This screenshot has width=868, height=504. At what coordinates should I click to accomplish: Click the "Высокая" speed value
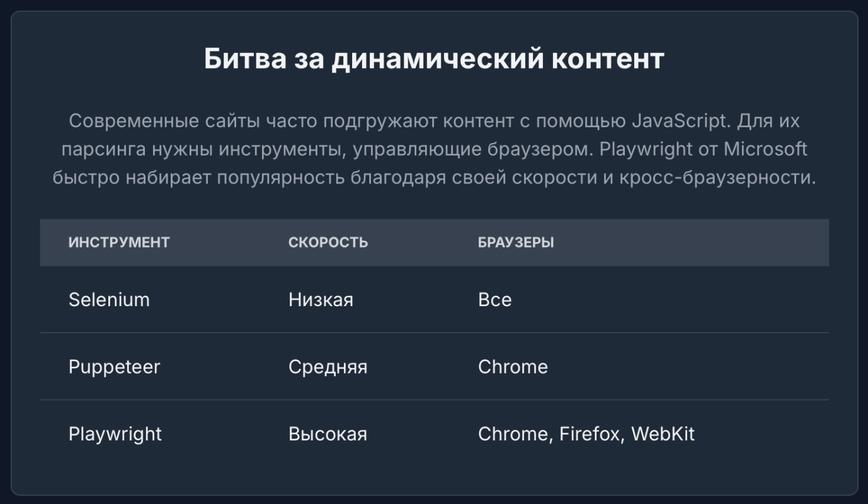coord(328,434)
